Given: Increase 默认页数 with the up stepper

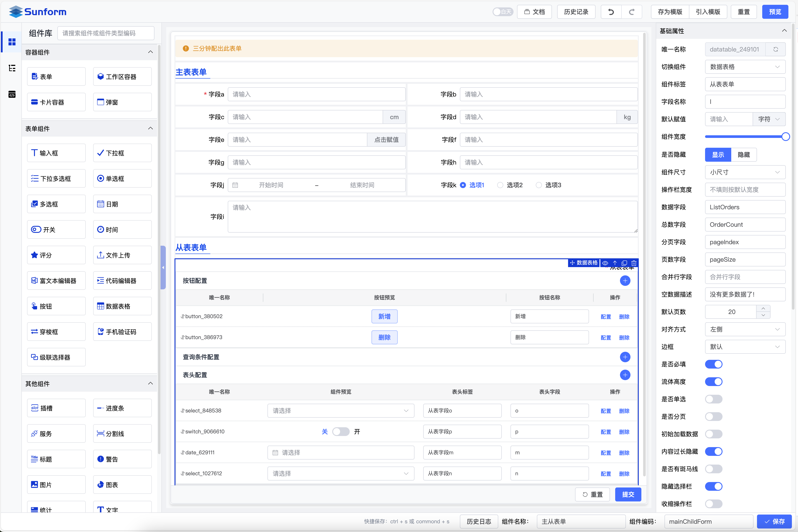Looking at the screenshot, I should 763,308.
